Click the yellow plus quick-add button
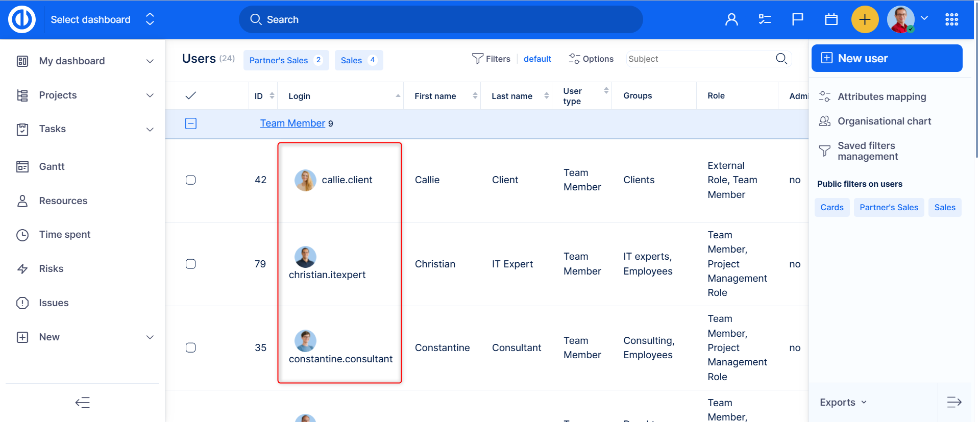This screenshot has width=980, height=422. pos(865,19)
